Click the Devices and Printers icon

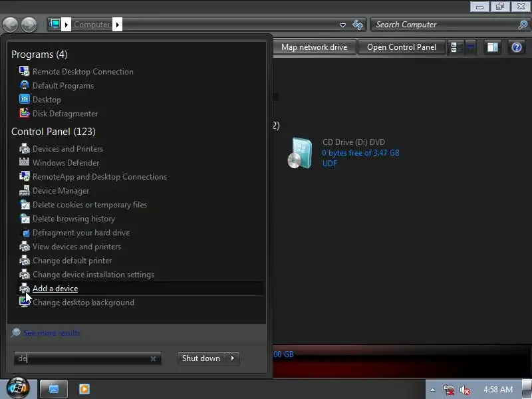pos(24,148)
